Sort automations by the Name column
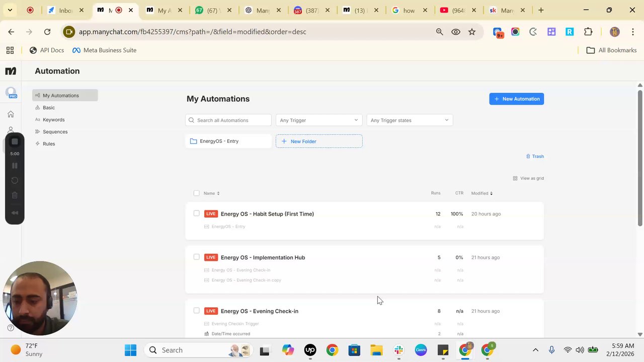 tap(211, 193)
